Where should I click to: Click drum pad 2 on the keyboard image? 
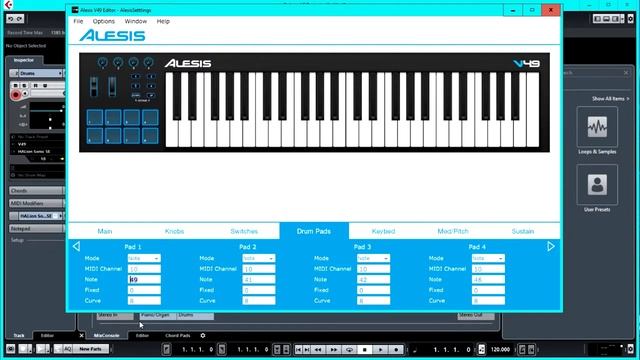(113, 118)
